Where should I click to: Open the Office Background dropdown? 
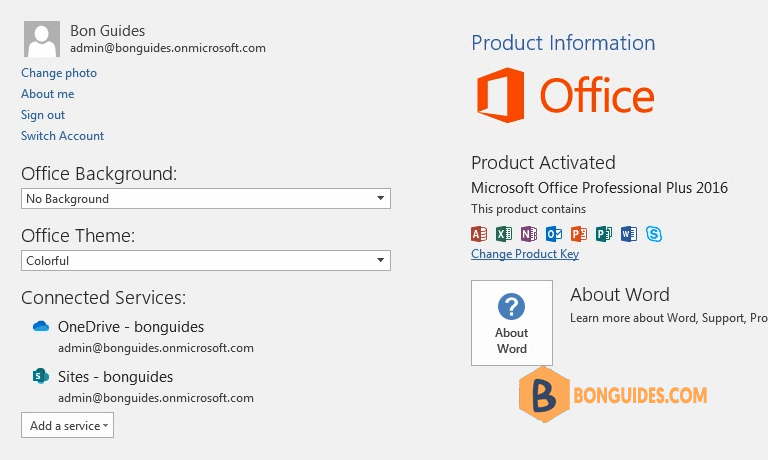[x=205, y=199]
